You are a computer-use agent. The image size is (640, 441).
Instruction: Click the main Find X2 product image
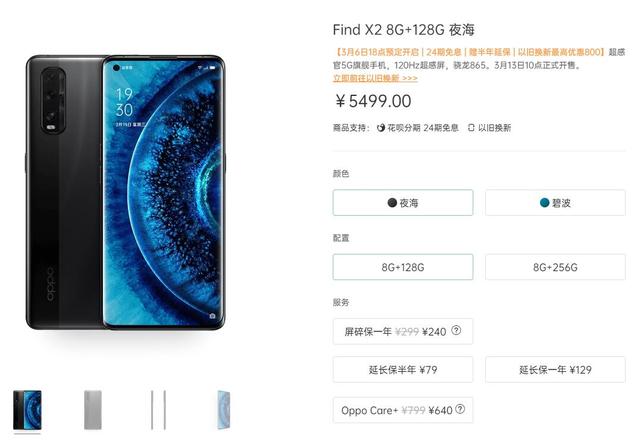125,192
